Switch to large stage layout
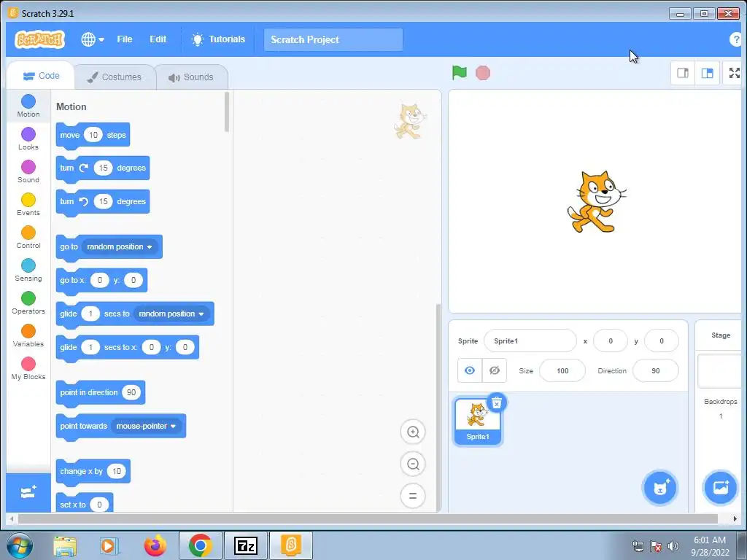Image resolution: width=747 pixels, height=560 pixels. pos(708,73)
